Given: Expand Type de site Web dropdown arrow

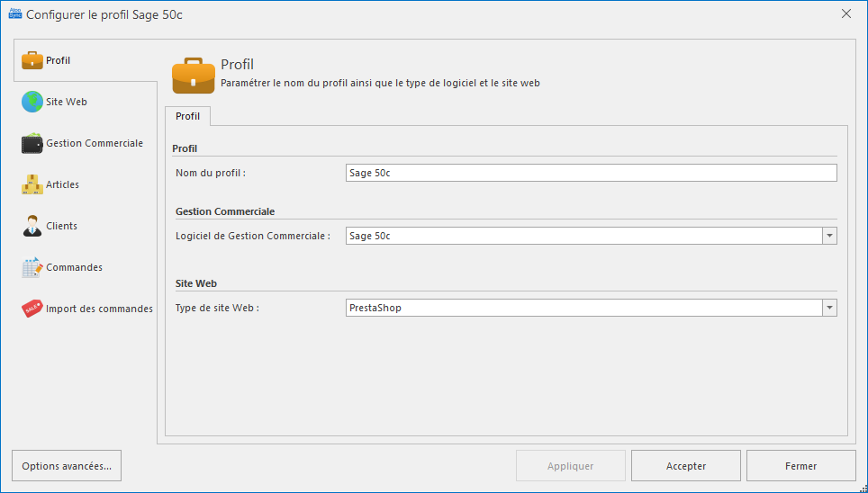Looking at the screenshot, I should click(x=829, y=308).
